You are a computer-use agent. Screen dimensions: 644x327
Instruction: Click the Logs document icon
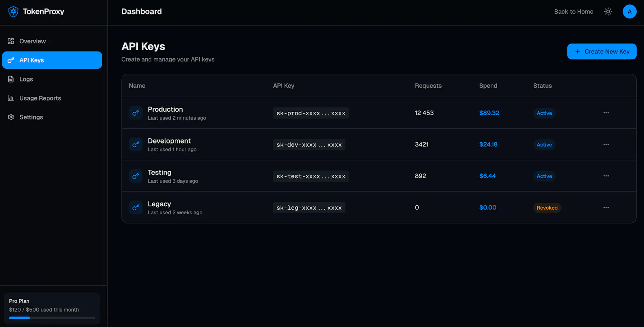click(11, 79)
